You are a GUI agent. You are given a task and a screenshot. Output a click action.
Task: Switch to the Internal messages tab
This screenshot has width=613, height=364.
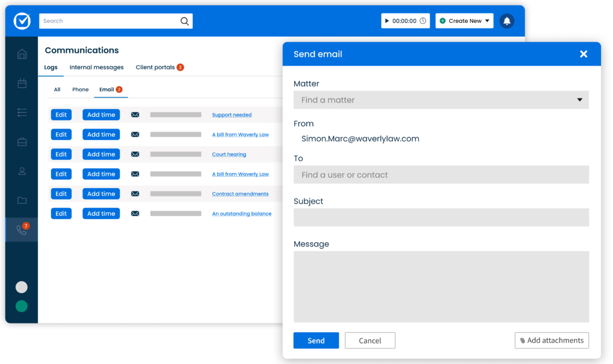[96, 67]
